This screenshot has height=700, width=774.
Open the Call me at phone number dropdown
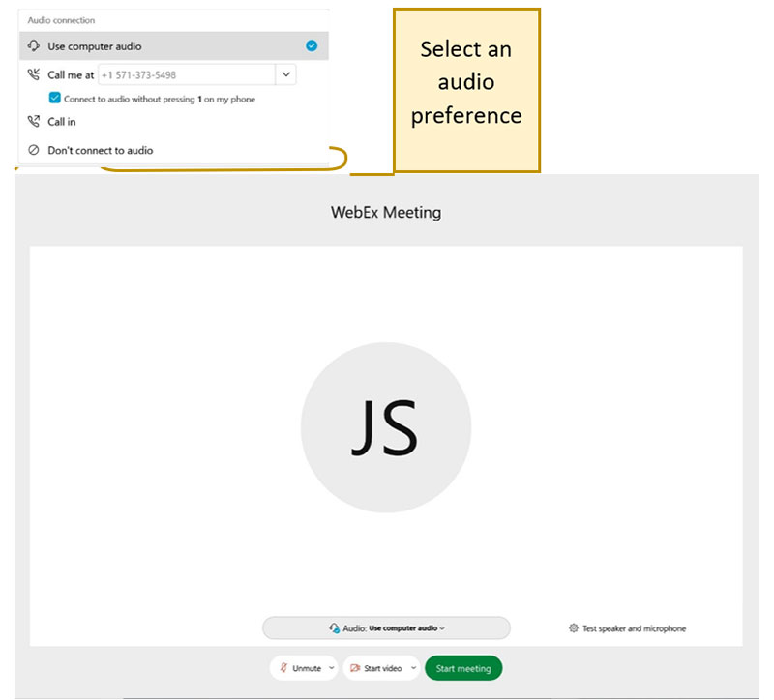[x=285, y=74]
